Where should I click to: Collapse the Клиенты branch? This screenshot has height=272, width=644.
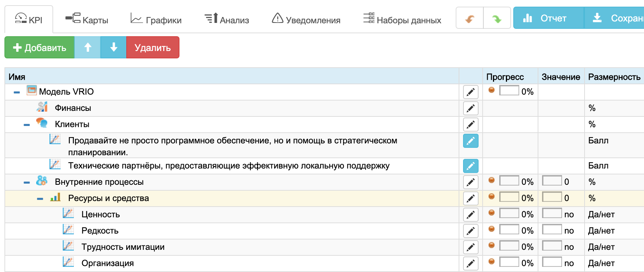(27, 125)
